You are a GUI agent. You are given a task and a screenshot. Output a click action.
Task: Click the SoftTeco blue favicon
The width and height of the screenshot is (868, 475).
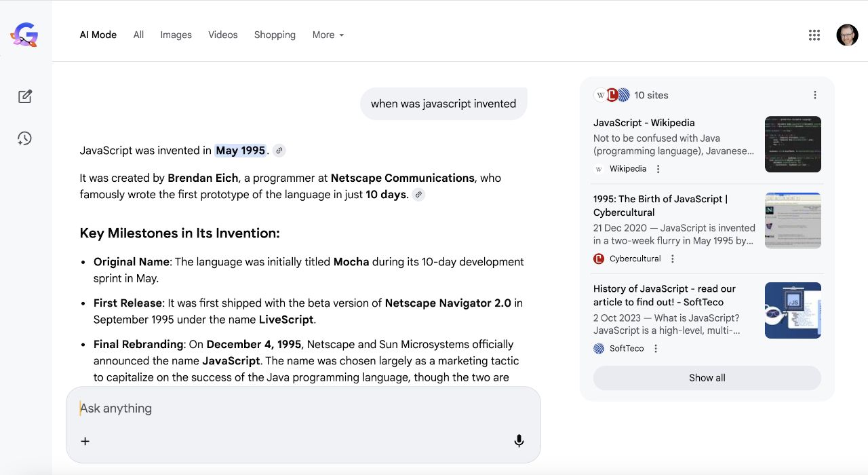coord(599,349)
